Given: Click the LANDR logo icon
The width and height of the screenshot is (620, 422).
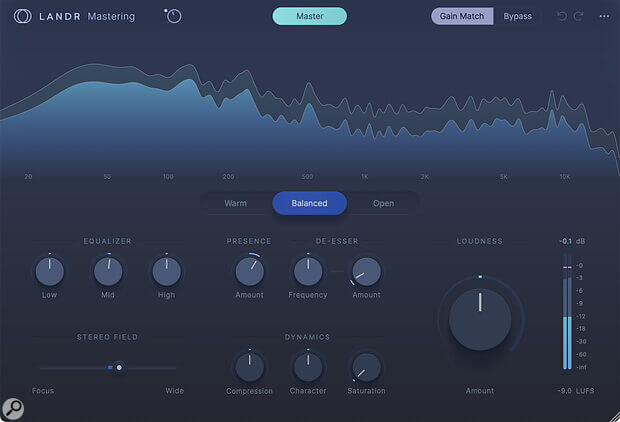Looking at the screenshot, I should click(x=23, y=16).
